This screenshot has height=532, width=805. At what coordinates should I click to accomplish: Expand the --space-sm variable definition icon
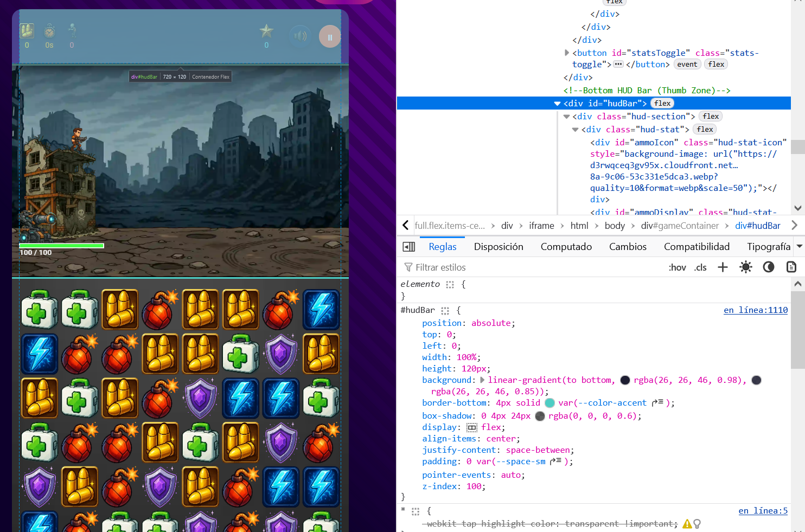click(x=555, y=462)
